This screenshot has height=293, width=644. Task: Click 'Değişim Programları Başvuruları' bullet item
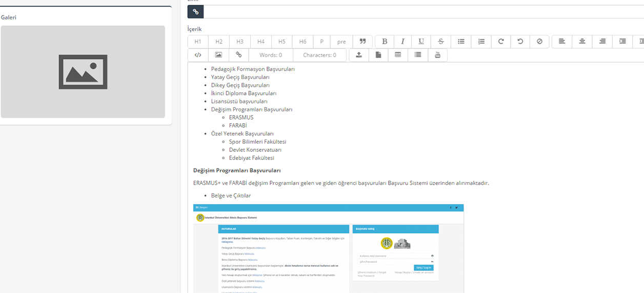click(x=252, y=109)
